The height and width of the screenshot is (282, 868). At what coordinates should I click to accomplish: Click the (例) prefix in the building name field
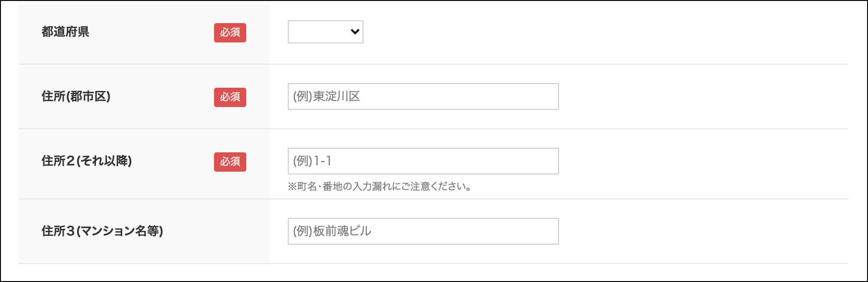pyautogui.click(x=303, y=231)
